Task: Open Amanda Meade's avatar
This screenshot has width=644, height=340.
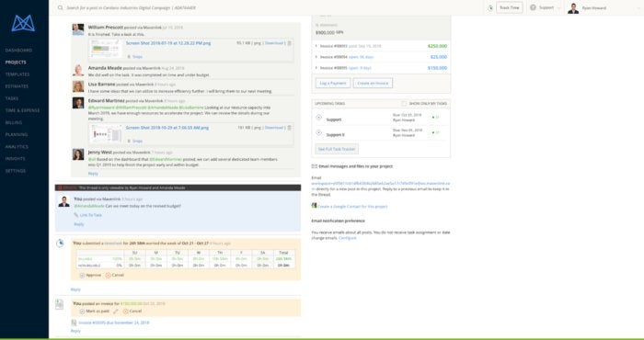Action: point(78,70)
